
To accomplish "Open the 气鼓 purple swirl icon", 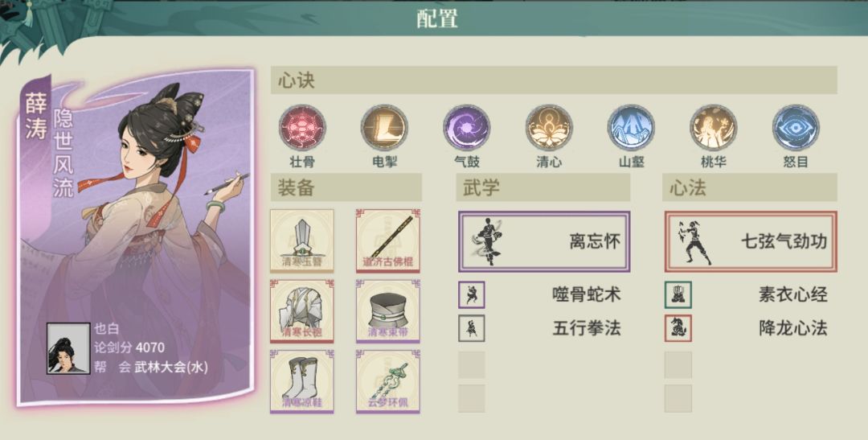I will pos(467,128).
